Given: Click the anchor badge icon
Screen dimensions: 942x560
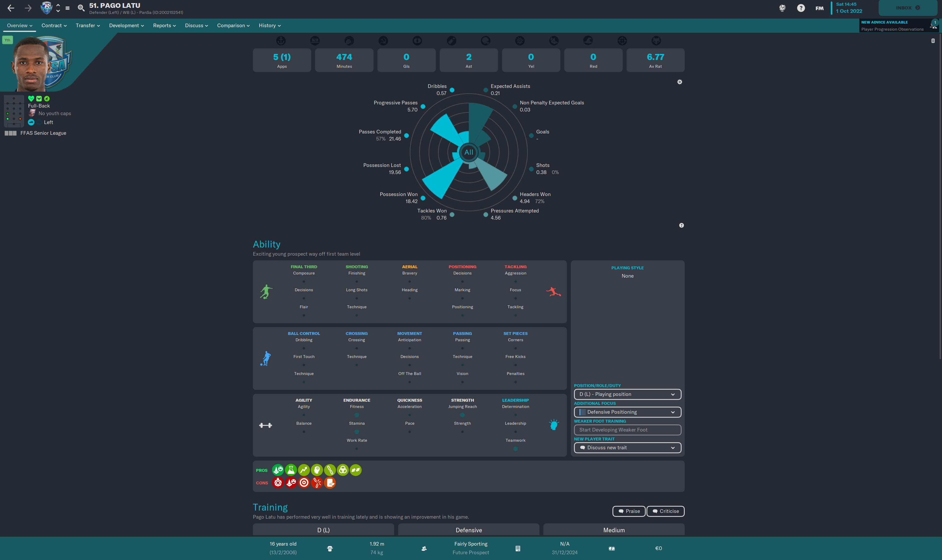Looking at the screenshot, I should pos(281,40).
